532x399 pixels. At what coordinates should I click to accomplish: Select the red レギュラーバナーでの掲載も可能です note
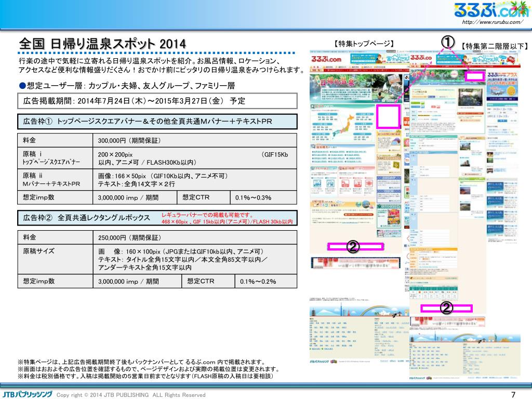click(207, 215)
